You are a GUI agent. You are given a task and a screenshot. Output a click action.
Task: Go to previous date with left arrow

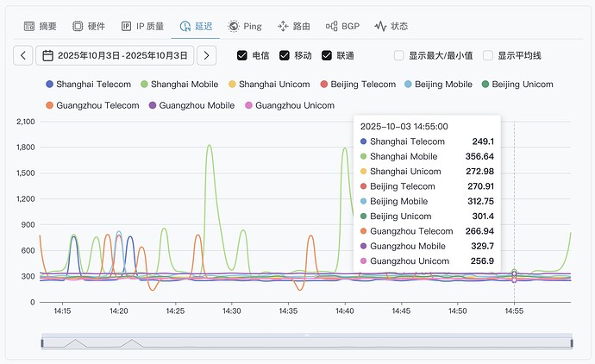pyautogui.click(x=22, y=55)
